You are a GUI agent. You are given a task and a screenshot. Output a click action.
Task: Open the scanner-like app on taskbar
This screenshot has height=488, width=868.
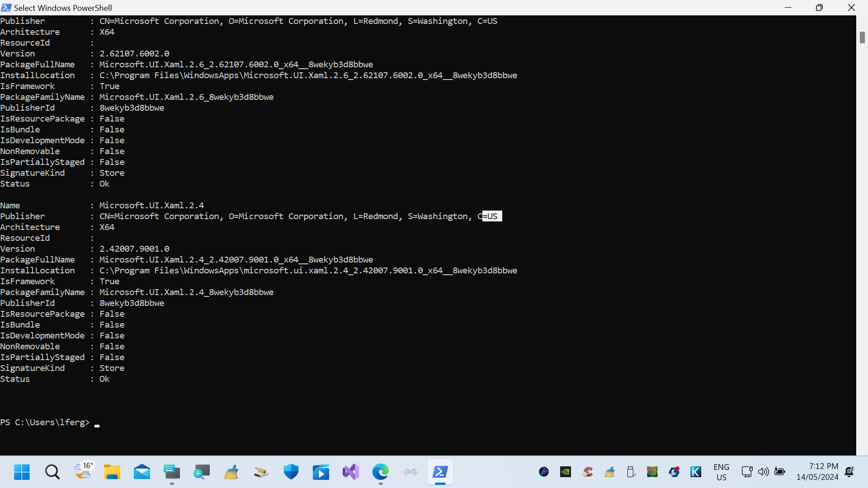pyautogui.click(x=261, y=472)
